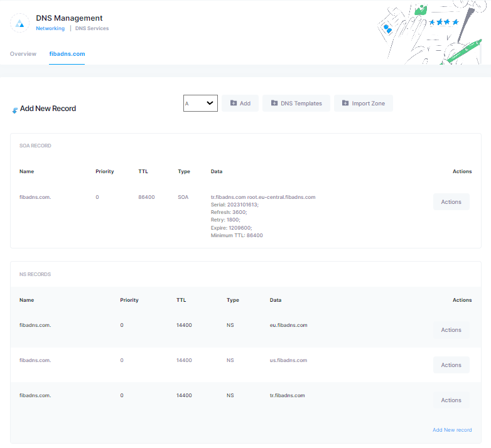The image size is (491, 448).
Task: Select the fibadns.com tab
Action: click(x=67, y=54)
